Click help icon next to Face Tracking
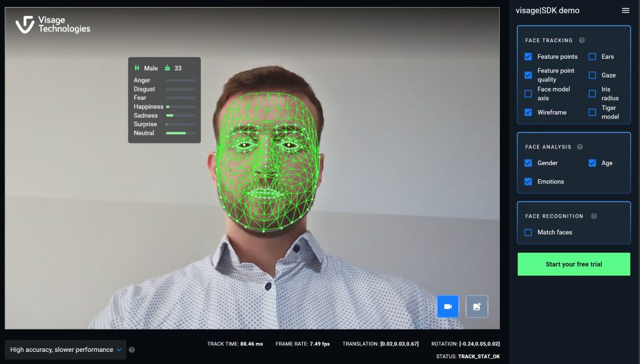Viewport: 640px width, 364px height. [582, 40]
